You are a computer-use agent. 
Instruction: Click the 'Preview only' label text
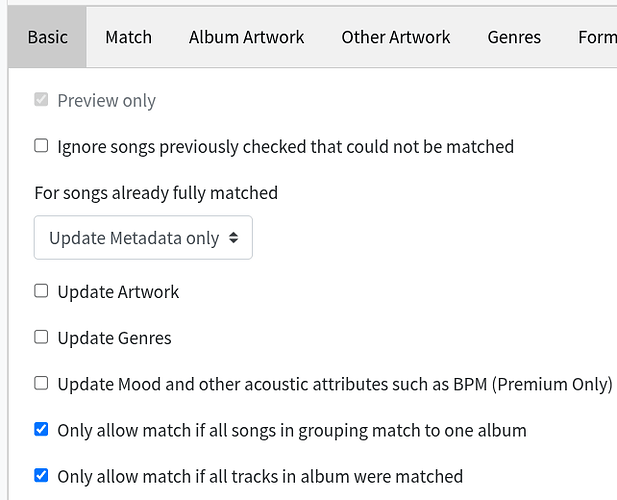coord(106,101)
